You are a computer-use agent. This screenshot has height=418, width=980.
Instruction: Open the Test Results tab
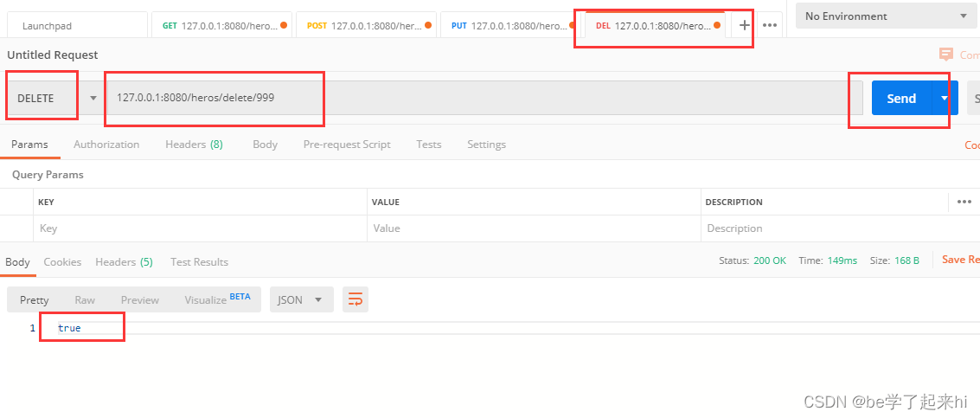[x=200, y=262]
